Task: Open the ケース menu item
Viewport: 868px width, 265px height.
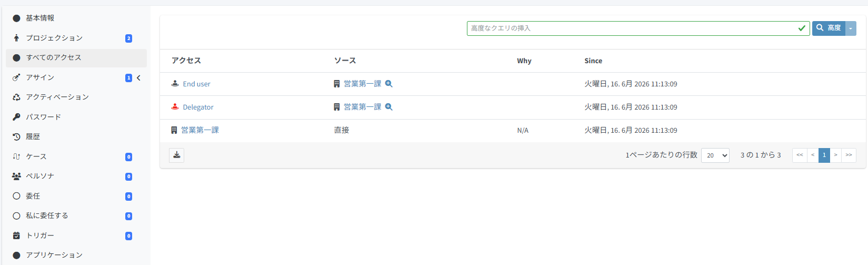Action: click(x=76, y=156)
